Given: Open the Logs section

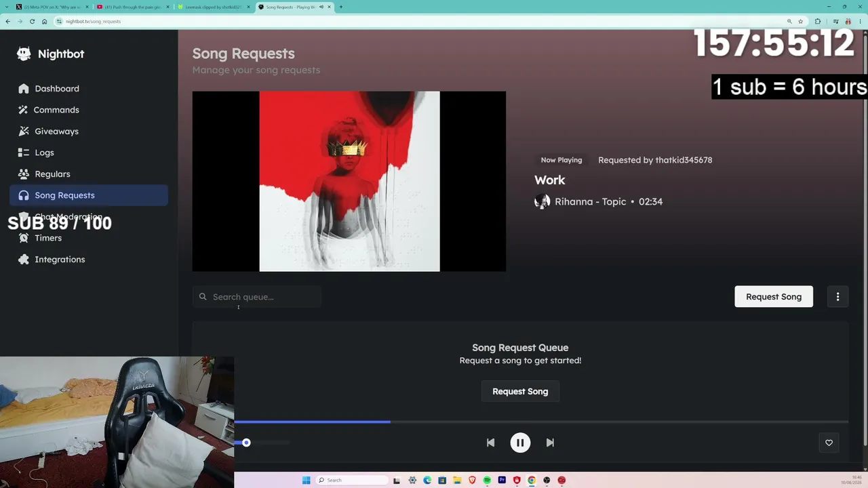Looking at the screenshot, I should [x=89, y=152].
